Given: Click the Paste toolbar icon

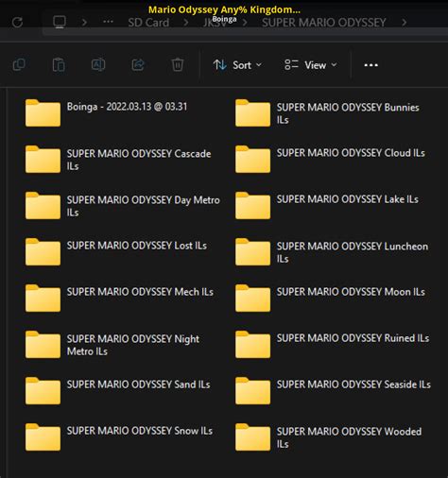Looking at the screenshot, I should [59, 65].
